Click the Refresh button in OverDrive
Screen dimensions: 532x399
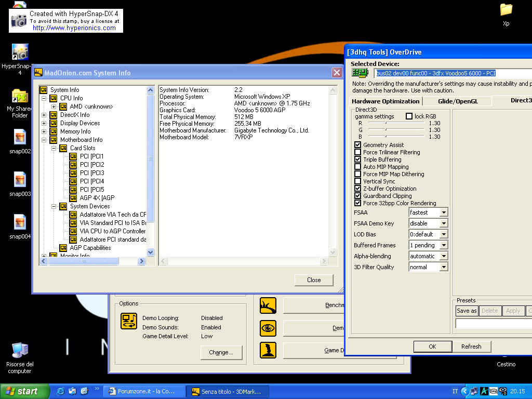point(471,347)
